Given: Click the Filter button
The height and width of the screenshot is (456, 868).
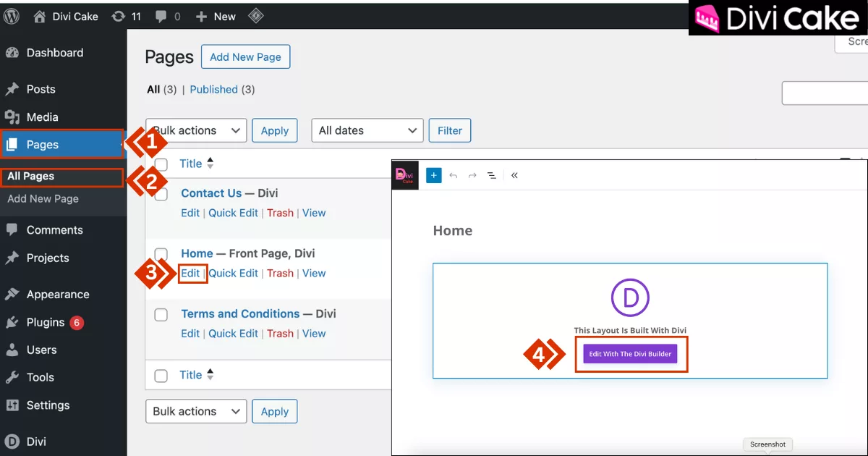Looking at the screenshot, I should coord(450,130).
